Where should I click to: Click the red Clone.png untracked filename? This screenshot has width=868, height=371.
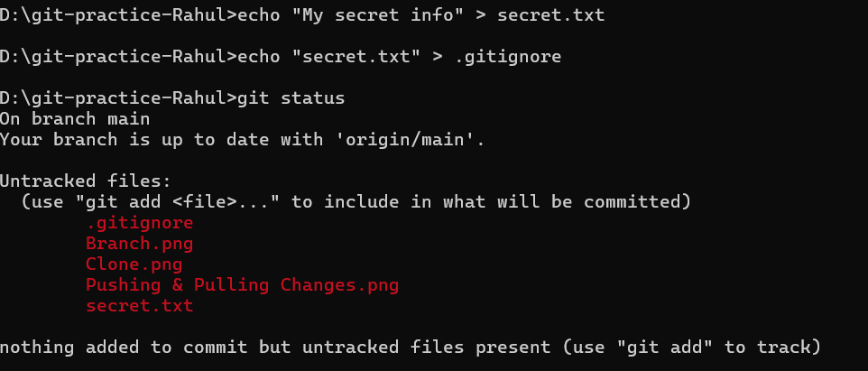pyautogui.click(x=134, y=264)
